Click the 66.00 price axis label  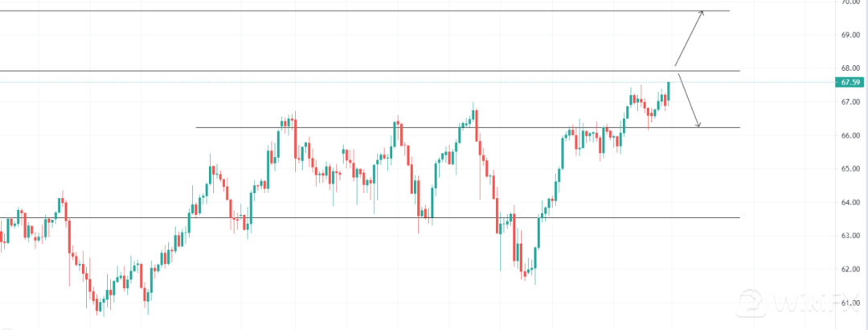852,136
